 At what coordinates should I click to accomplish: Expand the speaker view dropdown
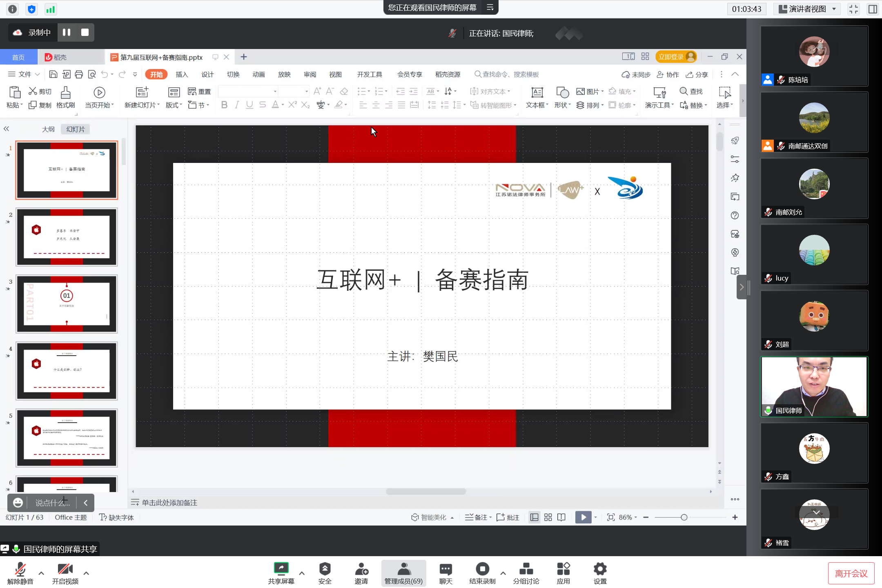coord(834,9)
